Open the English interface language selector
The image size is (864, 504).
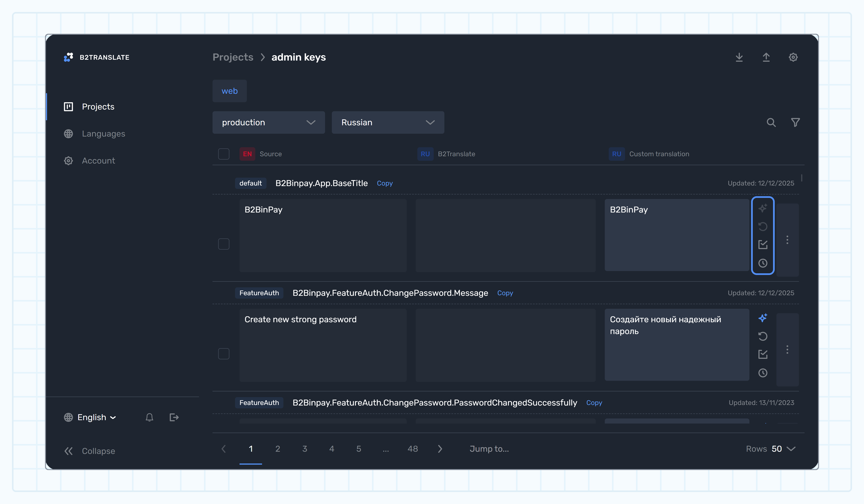coord(90,417)
